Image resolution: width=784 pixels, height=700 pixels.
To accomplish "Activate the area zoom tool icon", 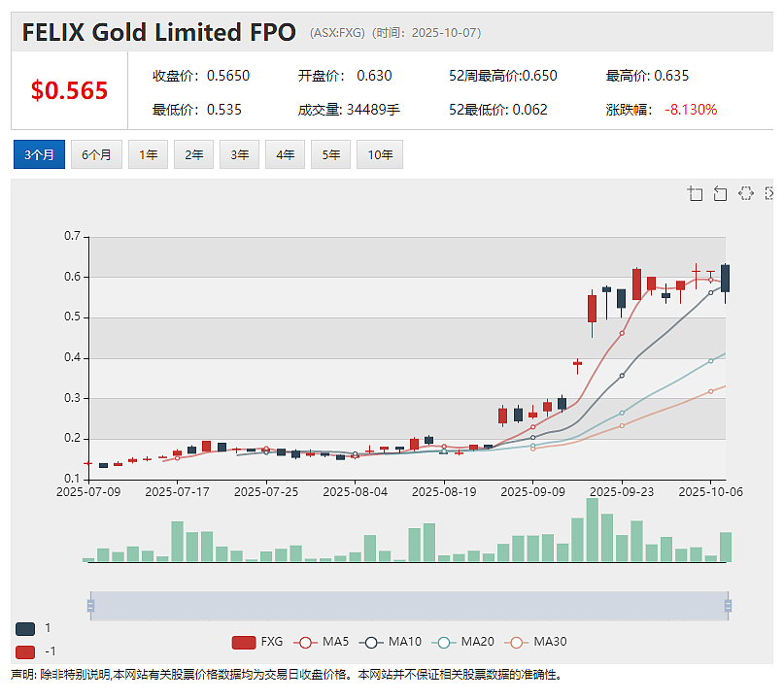I will (x=695, y=193).
